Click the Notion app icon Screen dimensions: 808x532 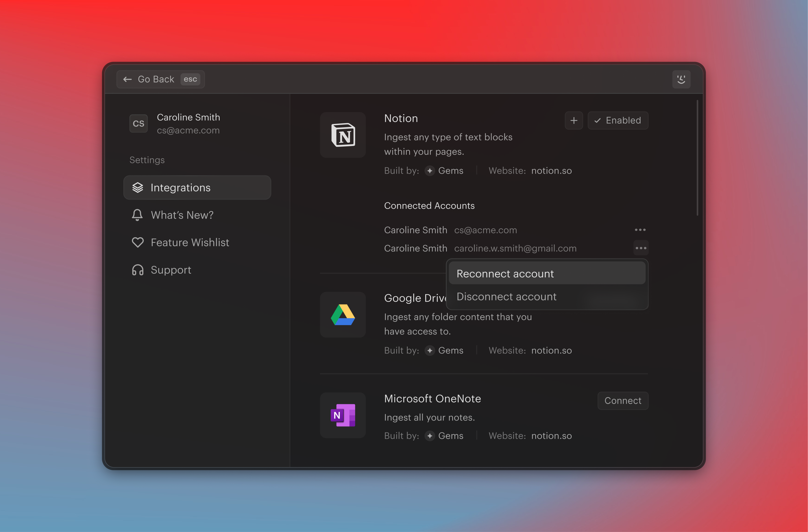[x=343, y=135]
